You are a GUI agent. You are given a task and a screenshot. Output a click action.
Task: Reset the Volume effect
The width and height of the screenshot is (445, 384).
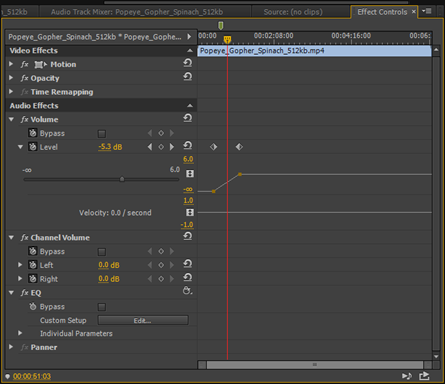[x=188, y=118]
